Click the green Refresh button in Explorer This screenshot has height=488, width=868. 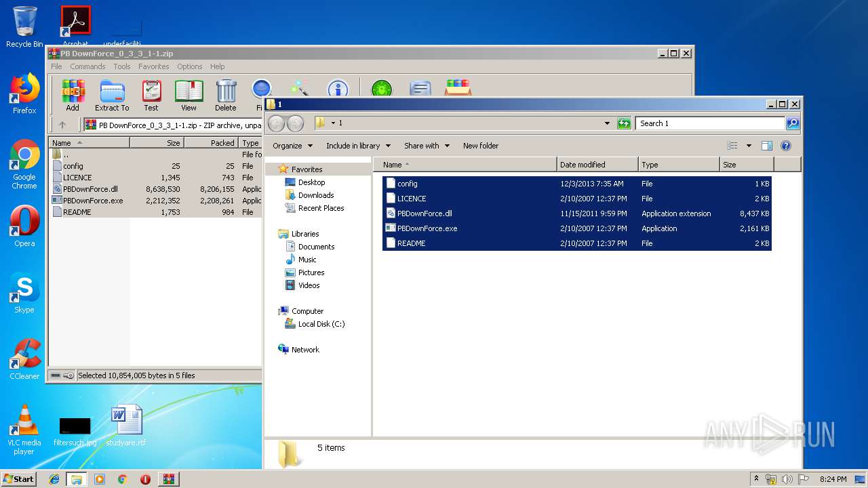624,123
